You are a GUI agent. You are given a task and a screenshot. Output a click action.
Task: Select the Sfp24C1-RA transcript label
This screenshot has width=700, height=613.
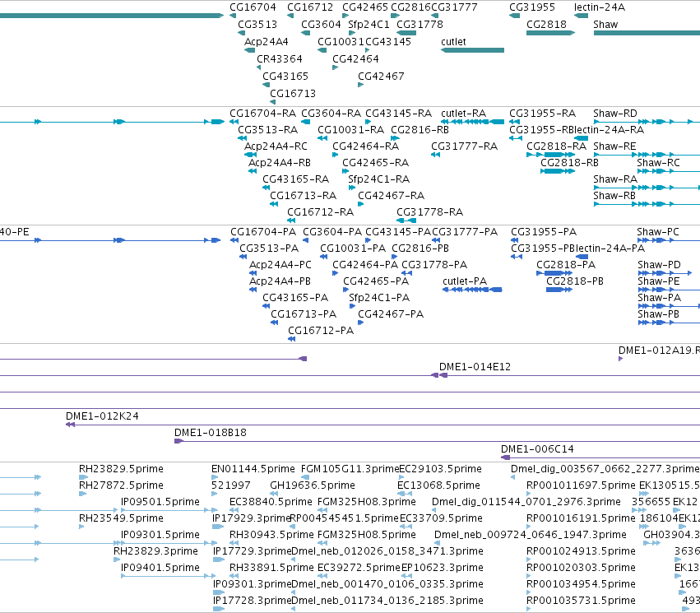pos(379,179)
